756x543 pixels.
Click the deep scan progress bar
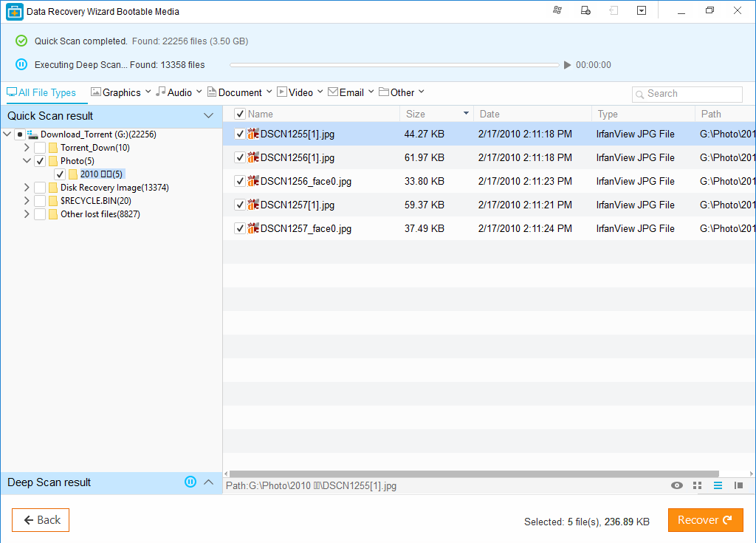[x=394, y=65]
